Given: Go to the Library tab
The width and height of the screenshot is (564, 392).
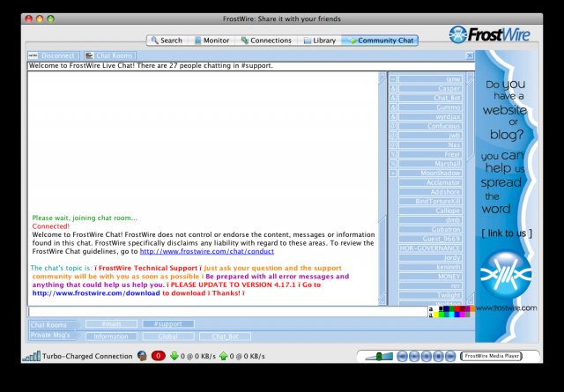Looking at the screenshot, I should coord(320,41).
